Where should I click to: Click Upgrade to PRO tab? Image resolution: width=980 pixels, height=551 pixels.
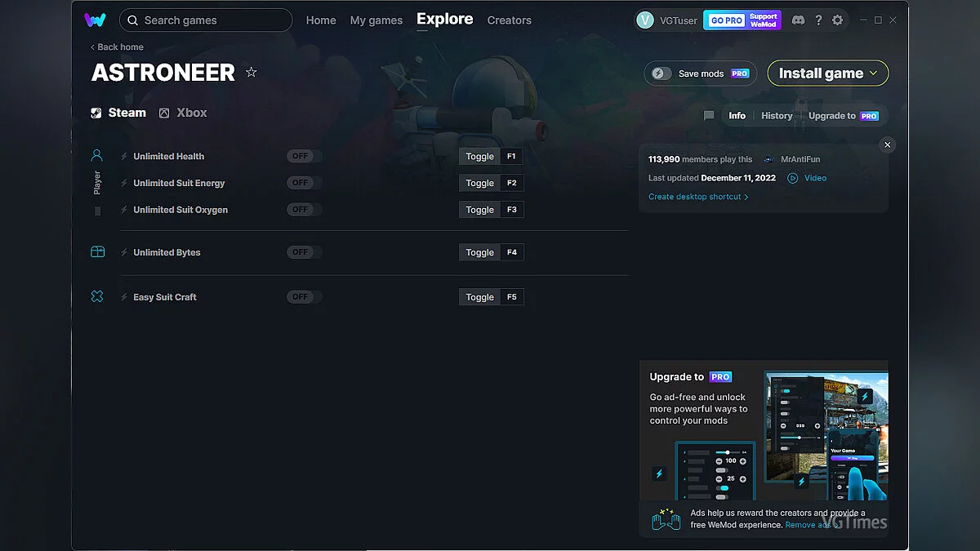[x=844, y=116]
